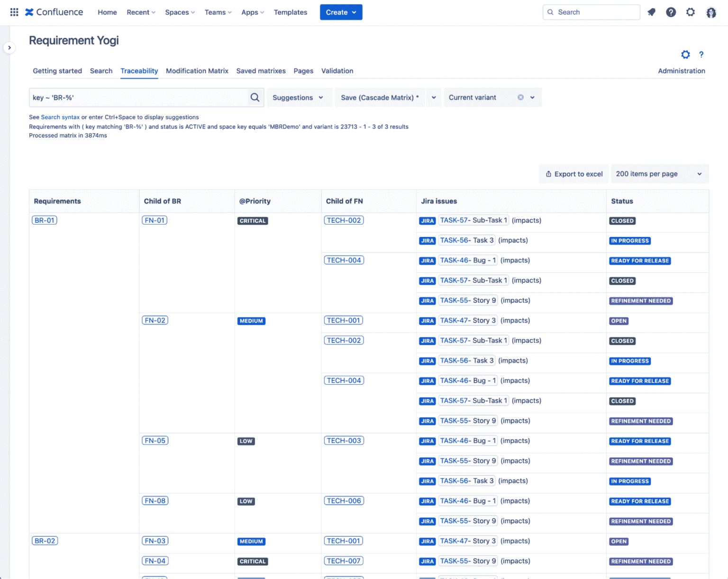This screenshot has width=728, height=579.
Task: Open Jira issue TASK-47 Story 3
Action: pos(468,320)
